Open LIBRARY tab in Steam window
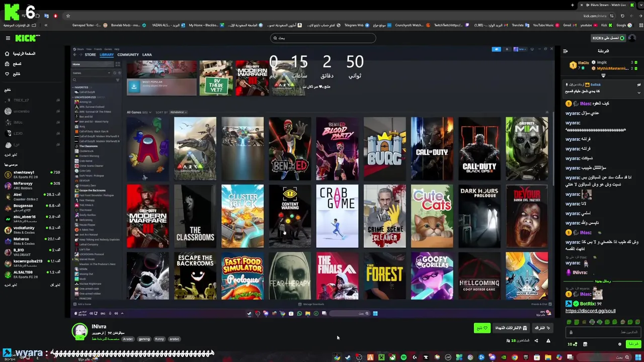Viewport: 644px width, 362px height. [107, 55]
